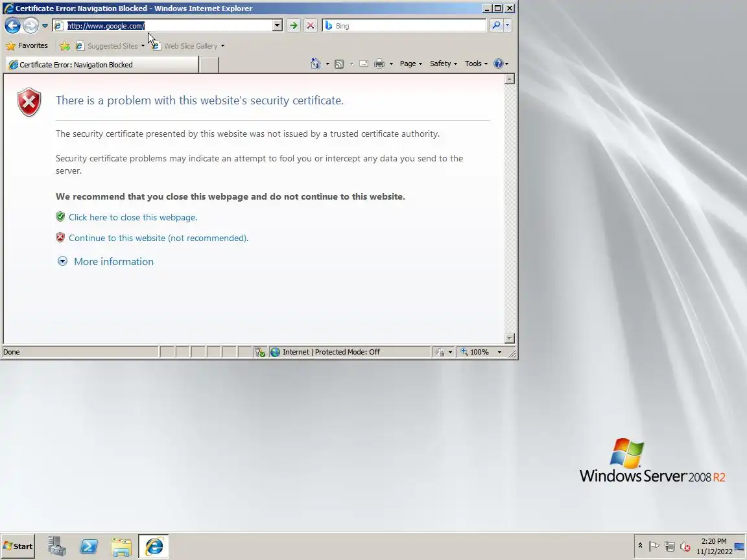Click the RSS Feeds icon
This screenshot has height=560, width=747.
click(339, 64)
